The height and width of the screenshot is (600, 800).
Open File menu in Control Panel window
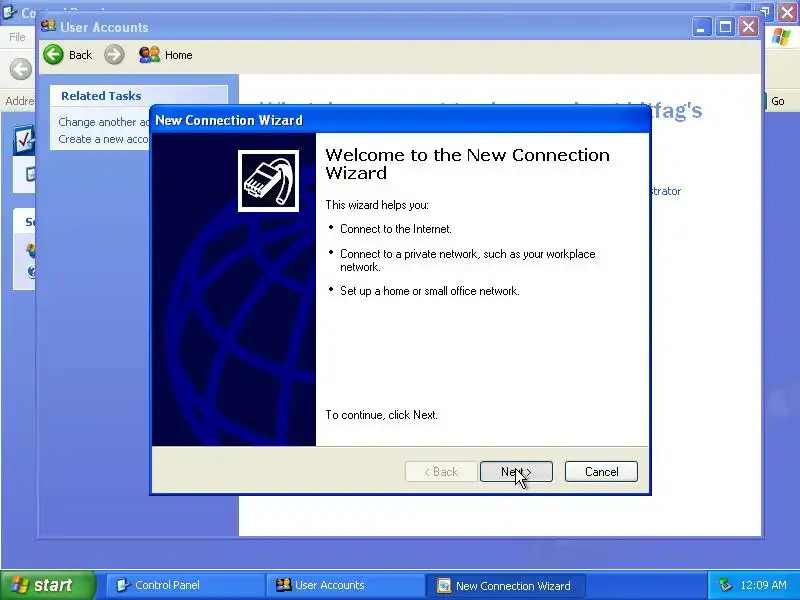pyautogui.click(x=17, y=37)
